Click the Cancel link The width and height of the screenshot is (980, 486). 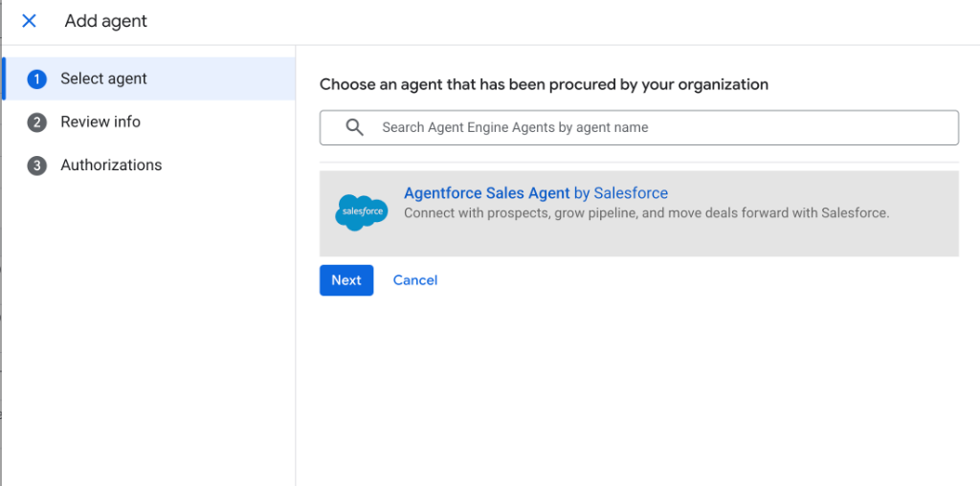(415, 280)
